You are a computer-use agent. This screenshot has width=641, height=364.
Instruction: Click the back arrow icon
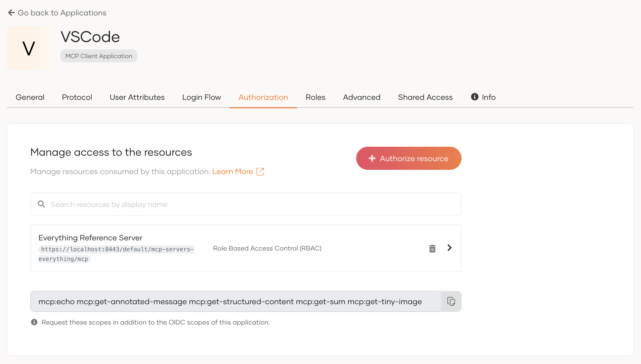coord(11,12)
